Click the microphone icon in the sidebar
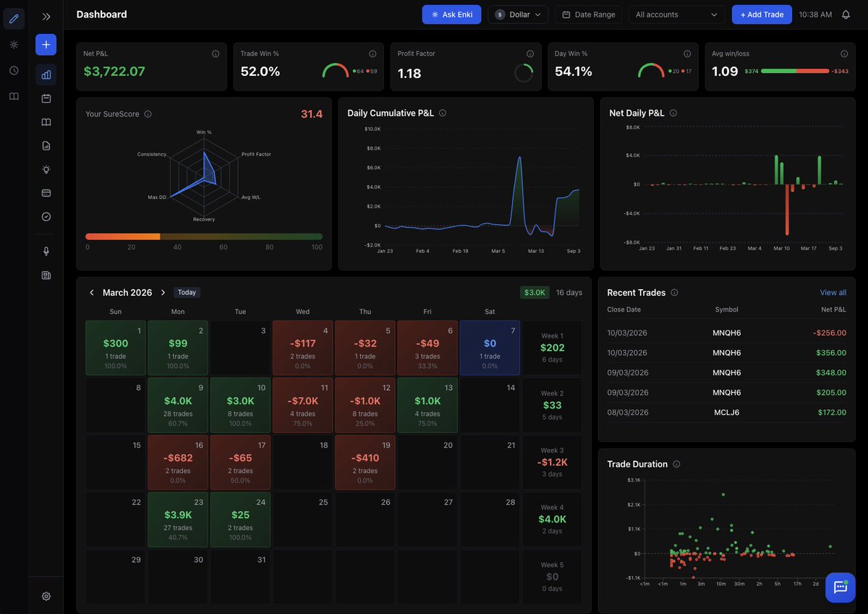Image resolution: width=868 pixels, height=614 pixels. pyautogui.click(x=46, y=251)
